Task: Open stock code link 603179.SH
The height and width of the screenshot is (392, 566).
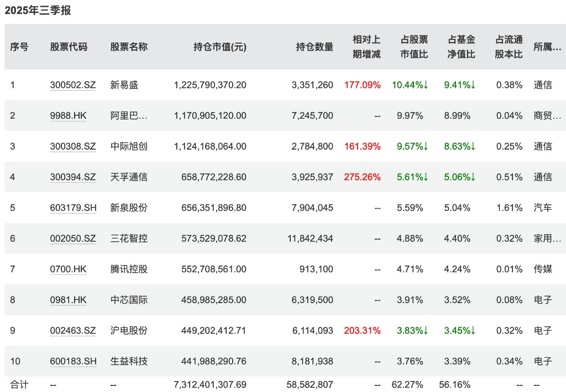Action: pyautogui.click(x=74, y=208)
